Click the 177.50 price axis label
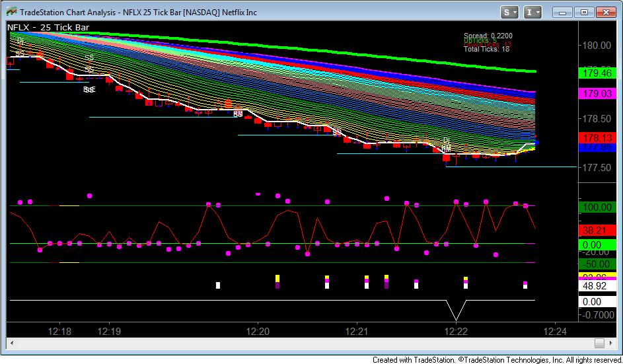 click(x=597, y=168)
